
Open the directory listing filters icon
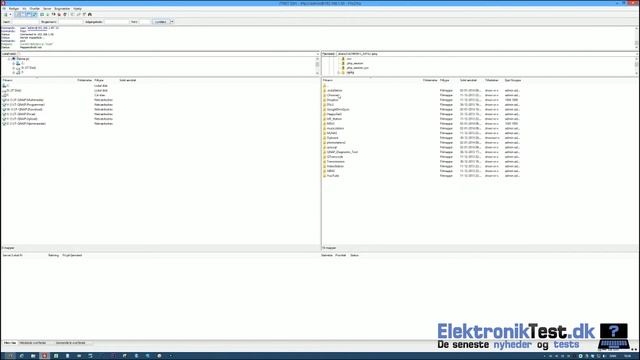coord(73,14)
